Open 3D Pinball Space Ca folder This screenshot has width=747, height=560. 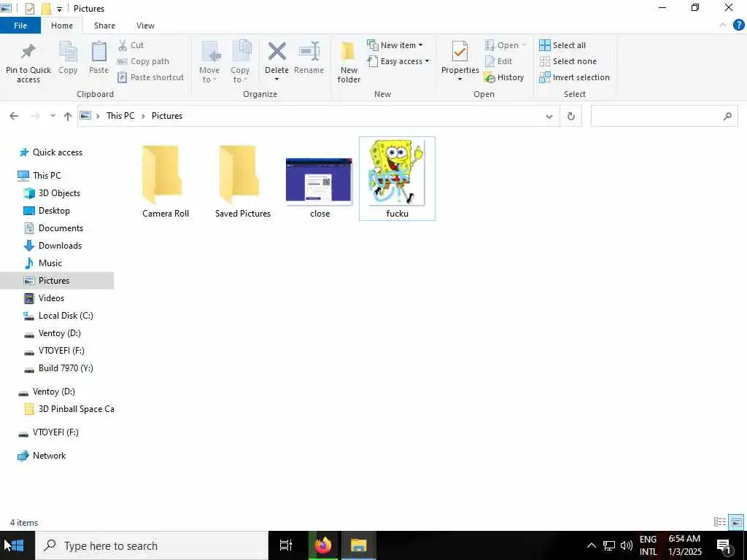tap(69, 409)
